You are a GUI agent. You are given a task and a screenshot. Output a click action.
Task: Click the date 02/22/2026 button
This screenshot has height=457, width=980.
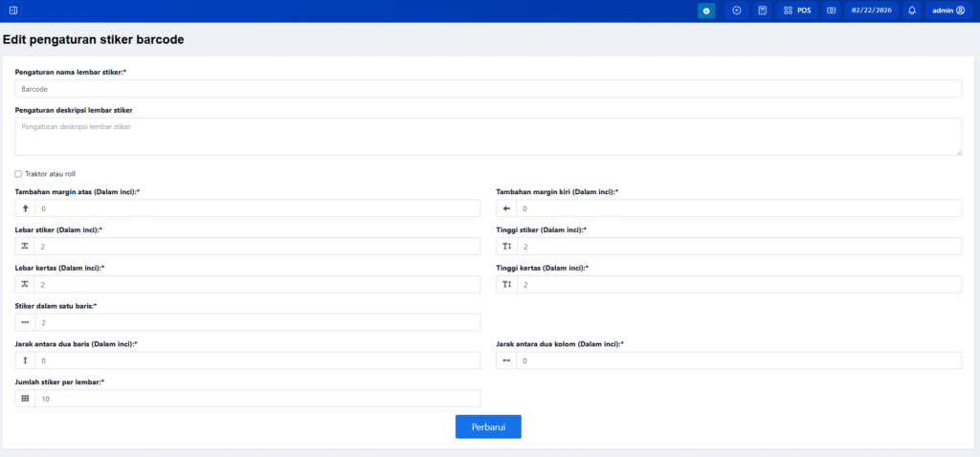(871, 11)
